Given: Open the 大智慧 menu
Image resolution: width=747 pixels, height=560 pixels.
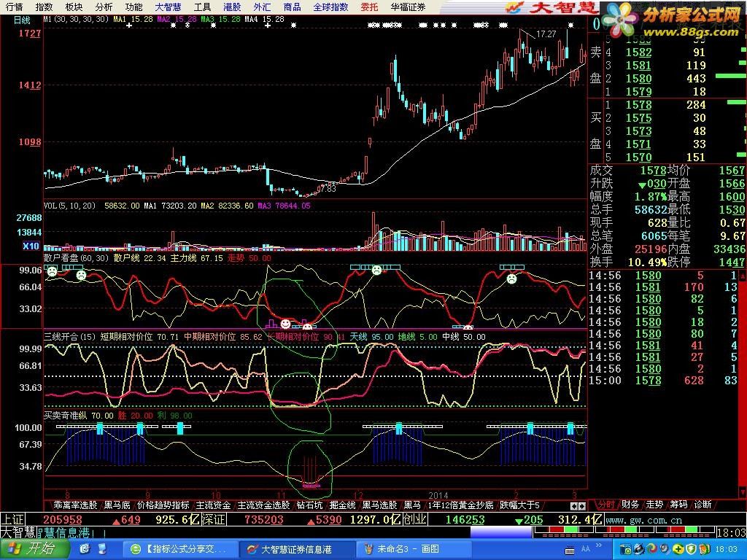Looking at the screenshot, I should pos(169,7).
